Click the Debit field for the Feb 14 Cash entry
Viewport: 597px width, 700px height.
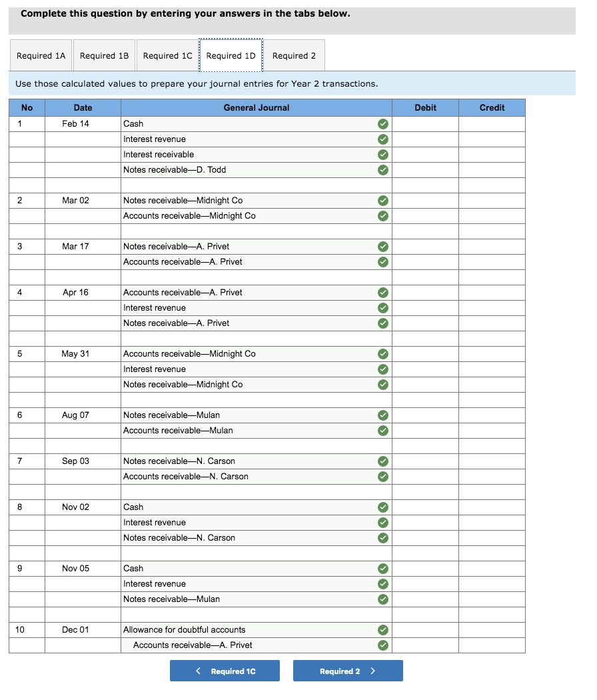[425, 123]
